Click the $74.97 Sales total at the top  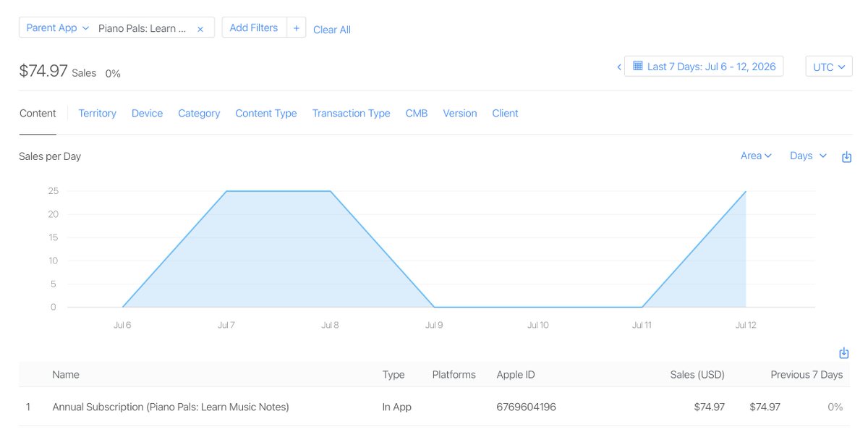(58, 71)
